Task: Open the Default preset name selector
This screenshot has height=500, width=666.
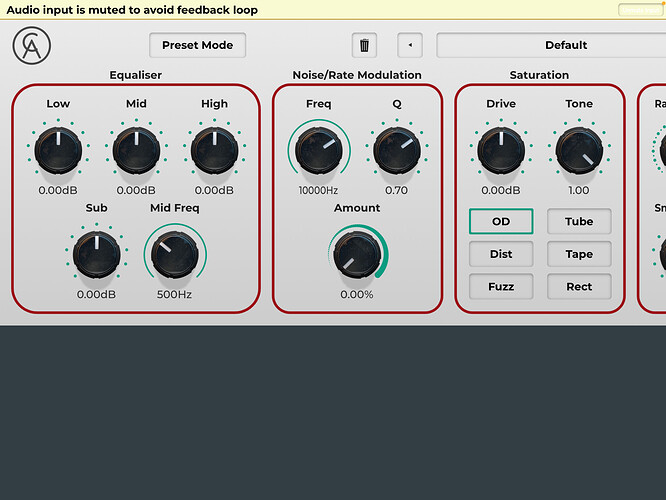Action: 551,45
